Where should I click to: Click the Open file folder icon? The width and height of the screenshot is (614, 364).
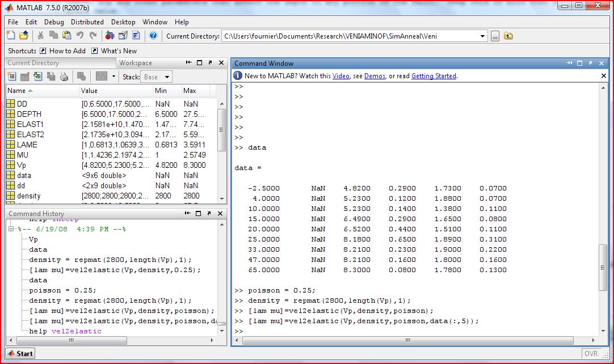pos(24,36)
